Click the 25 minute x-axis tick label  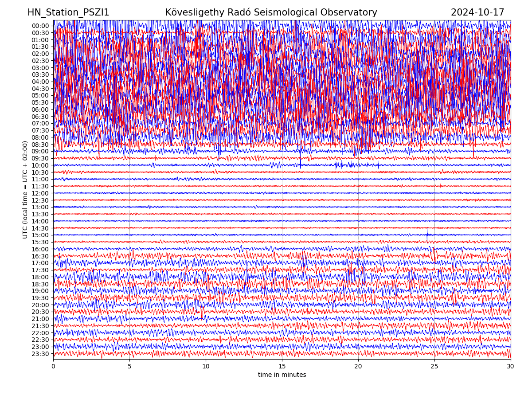coord(434,367)
